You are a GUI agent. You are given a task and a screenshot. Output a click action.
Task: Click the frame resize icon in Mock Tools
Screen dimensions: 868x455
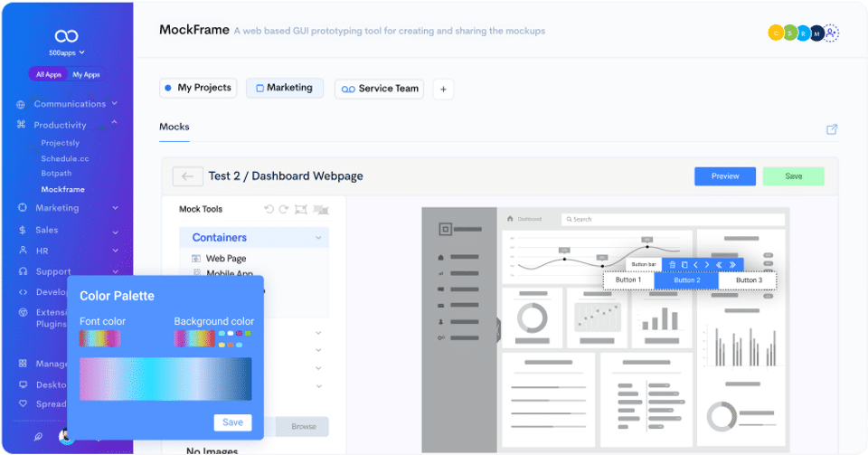[x=300, y=209]
